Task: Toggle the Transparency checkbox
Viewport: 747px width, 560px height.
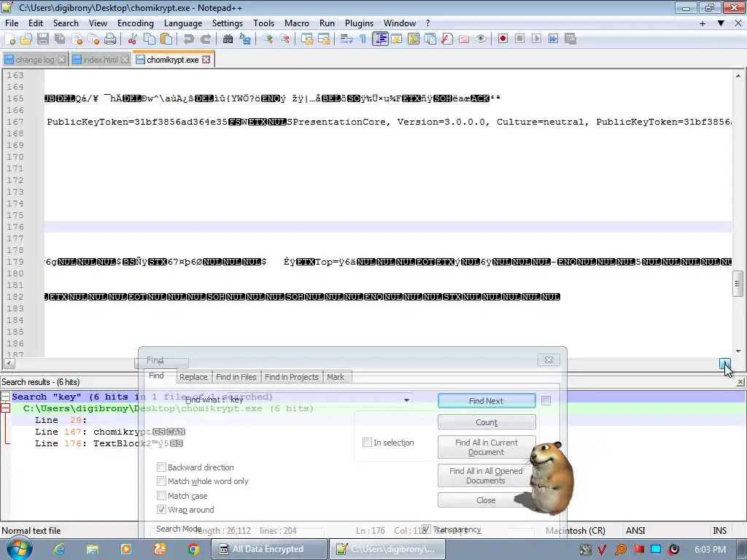Action: pos(426,529)
